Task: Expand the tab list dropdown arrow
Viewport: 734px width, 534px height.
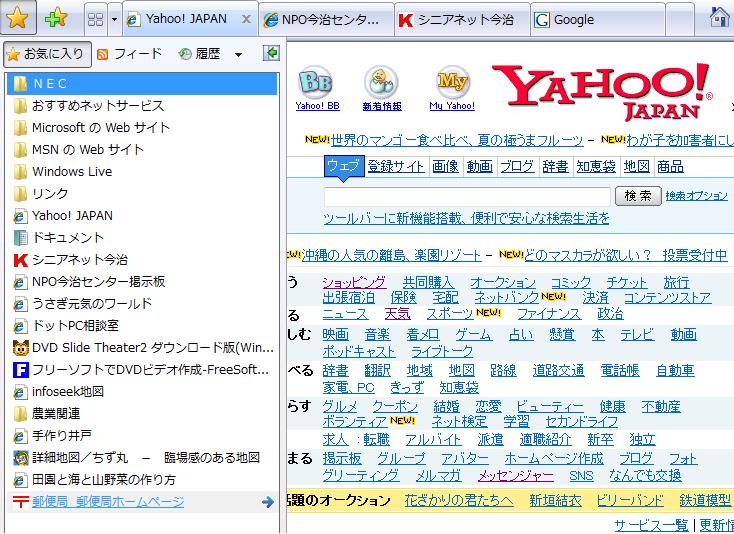Action: tap(115, 19)
